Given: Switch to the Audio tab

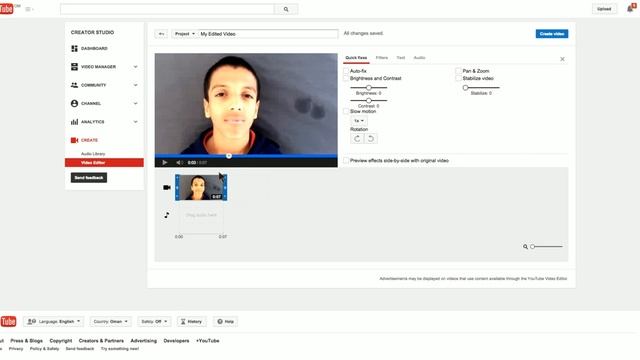Looking at the screenshot, I should [420, 58].
